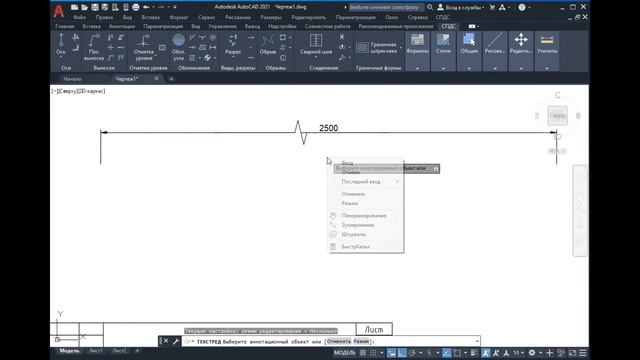
Task: Toggle polar tracking in status bar
Action: coord(412,353)
